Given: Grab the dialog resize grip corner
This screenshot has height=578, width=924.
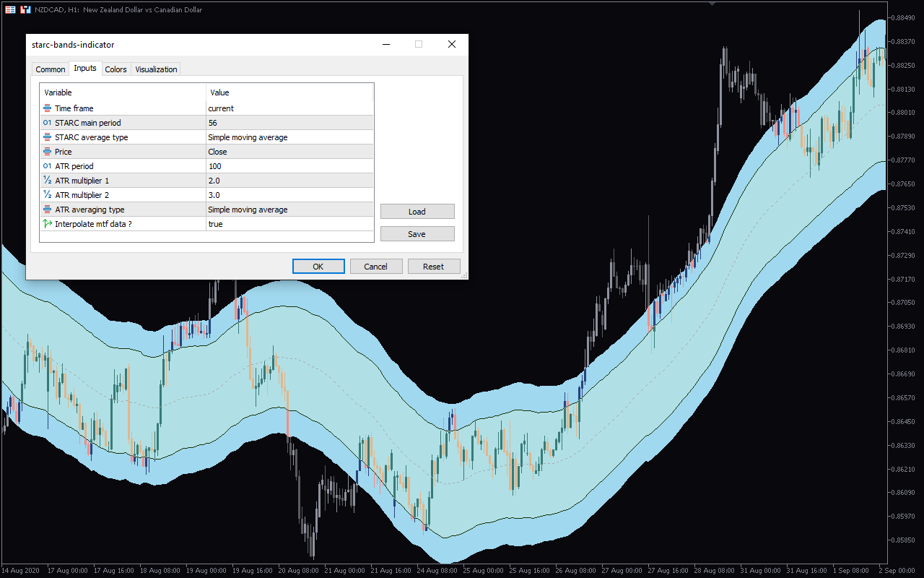Looking at the screenshot, I should tap(464, 275).
